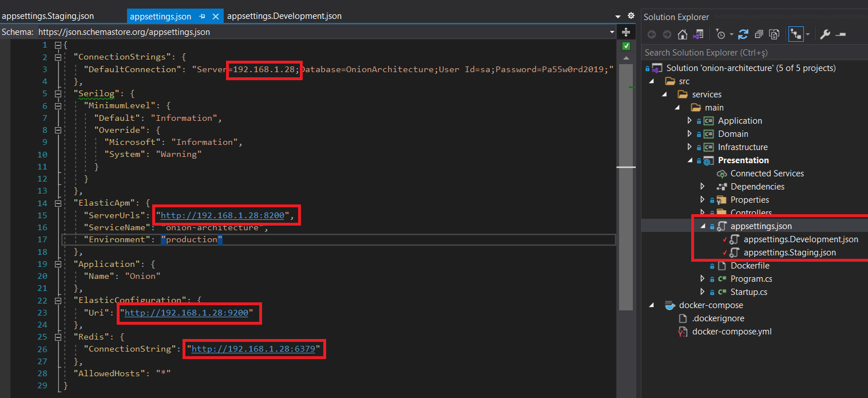Screen dimensions: 868x398
Task: Select Connected Services item
Action: [767, 174]
